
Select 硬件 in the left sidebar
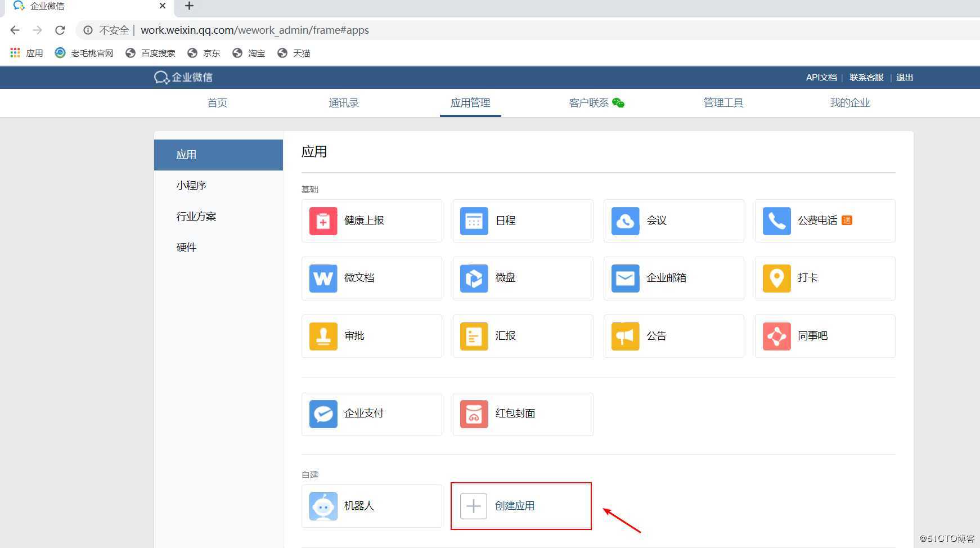[x=218, y=248]
